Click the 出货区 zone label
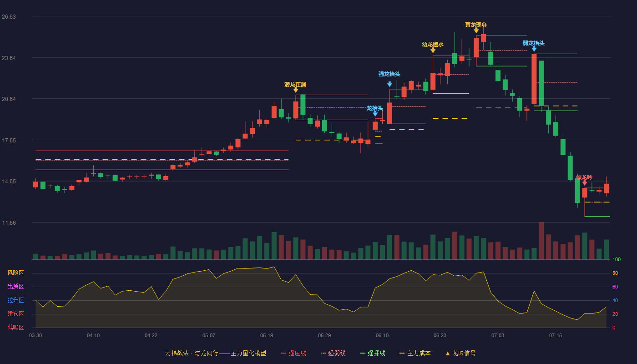 tap(15, 287)
